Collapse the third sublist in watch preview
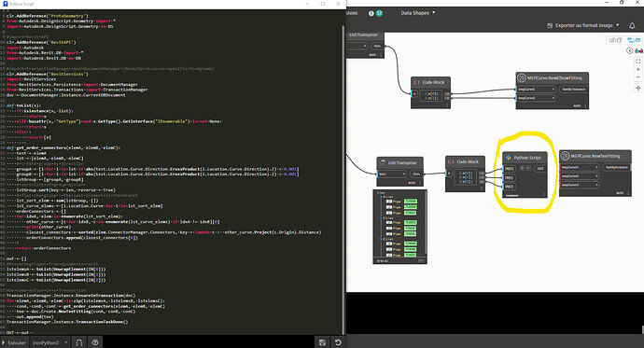The image size is (644, 348). (382, 239)
